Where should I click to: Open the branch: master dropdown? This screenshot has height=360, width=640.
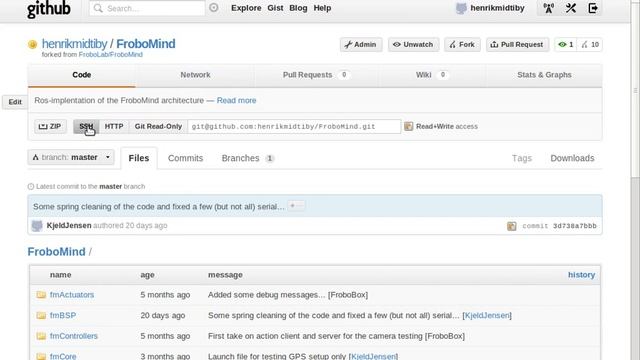[71, 157]
